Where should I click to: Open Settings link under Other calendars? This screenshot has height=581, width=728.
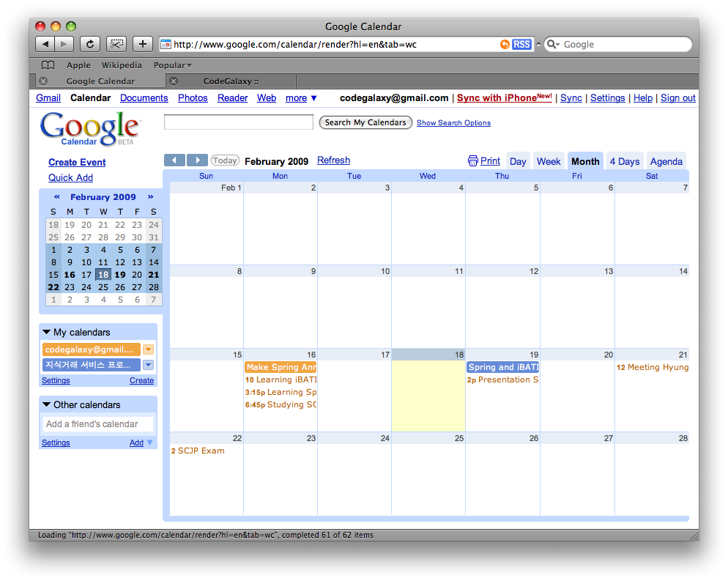(x=56, y=443)
